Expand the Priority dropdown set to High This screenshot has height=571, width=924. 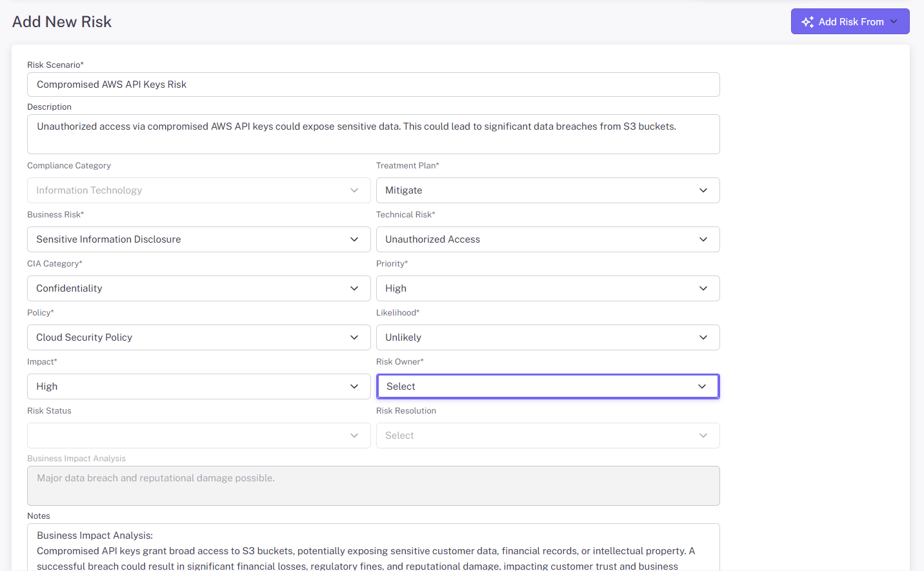(547, 288)
